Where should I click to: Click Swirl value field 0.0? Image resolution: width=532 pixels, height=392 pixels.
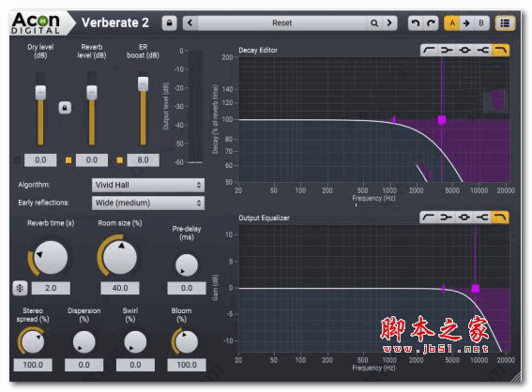click(135, 365)
